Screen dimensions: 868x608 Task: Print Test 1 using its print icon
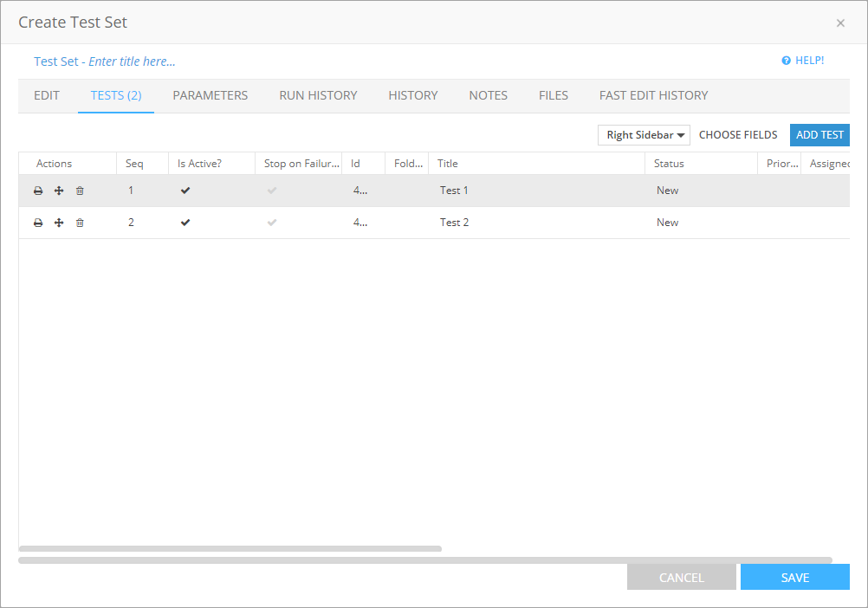38,190
